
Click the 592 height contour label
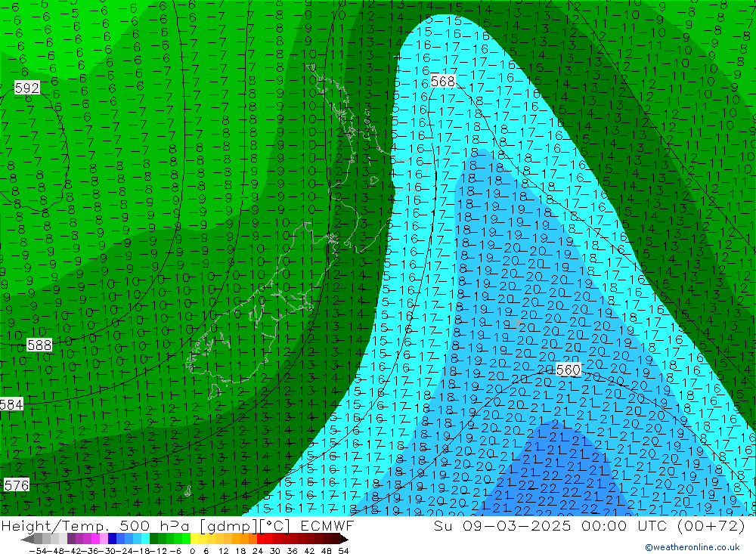point(27,88)
